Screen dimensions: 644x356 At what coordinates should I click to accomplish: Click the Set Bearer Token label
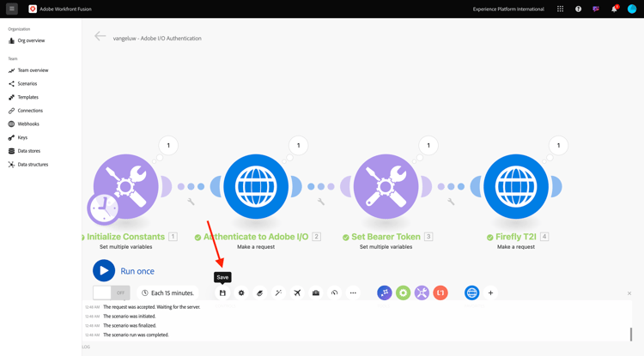[386, 237]
